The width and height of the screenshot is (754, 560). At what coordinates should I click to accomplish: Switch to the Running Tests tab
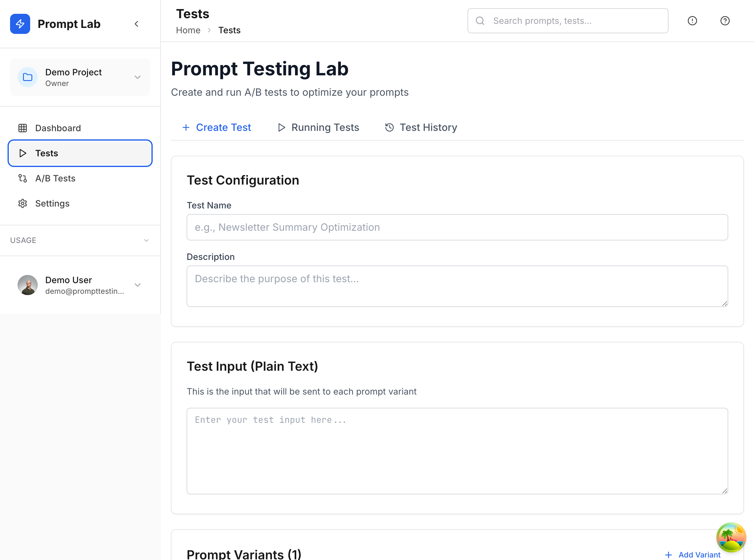click(319, 127)
